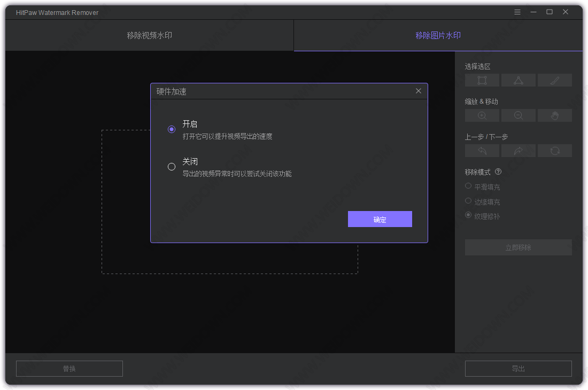
Task: Confirm with the 确定 button
Action: 380,219
